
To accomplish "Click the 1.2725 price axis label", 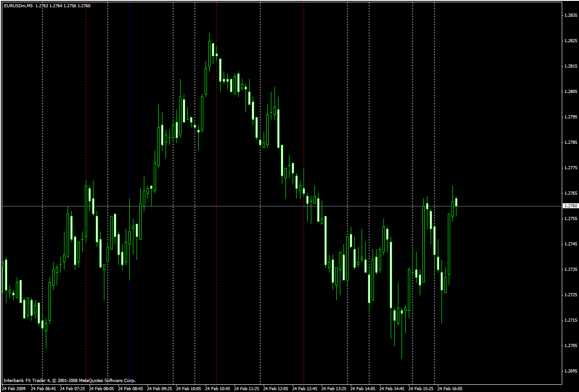I will coord(570,295).
